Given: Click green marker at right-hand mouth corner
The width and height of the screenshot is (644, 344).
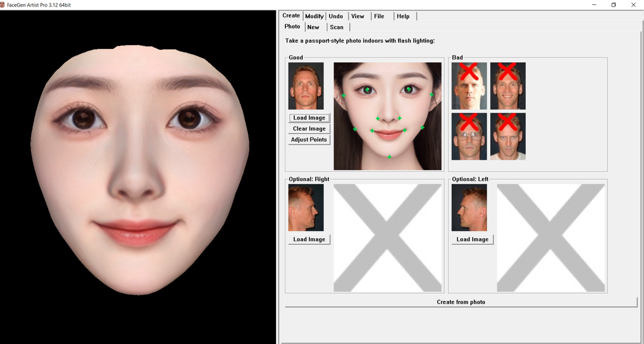Looking at the screenshot, I should tap(405, 130).
